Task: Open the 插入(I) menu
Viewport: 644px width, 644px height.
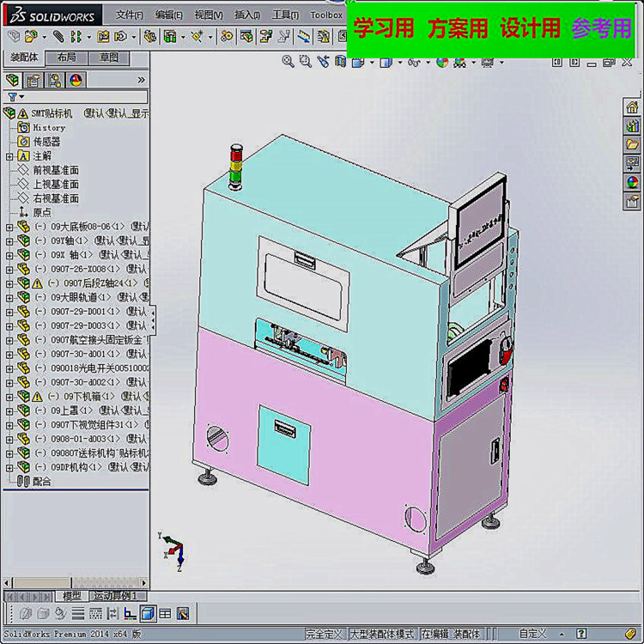Action: (247, 15)
